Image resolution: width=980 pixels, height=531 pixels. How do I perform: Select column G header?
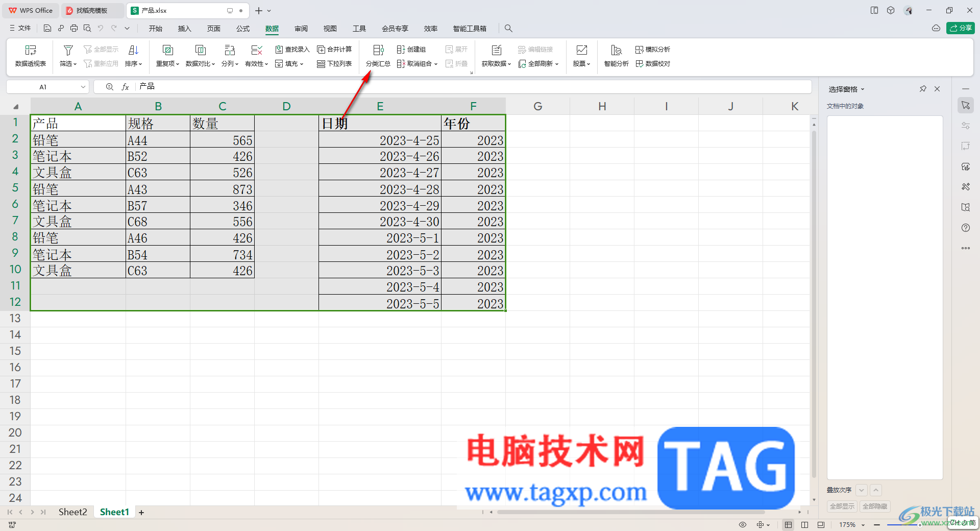[x=537, y=106]
